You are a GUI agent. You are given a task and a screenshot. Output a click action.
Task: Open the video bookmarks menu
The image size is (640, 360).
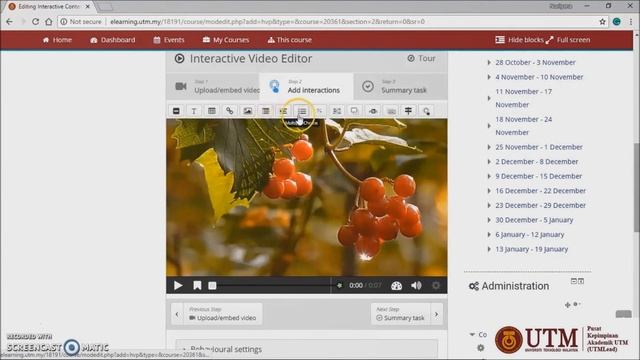point(197,285)
